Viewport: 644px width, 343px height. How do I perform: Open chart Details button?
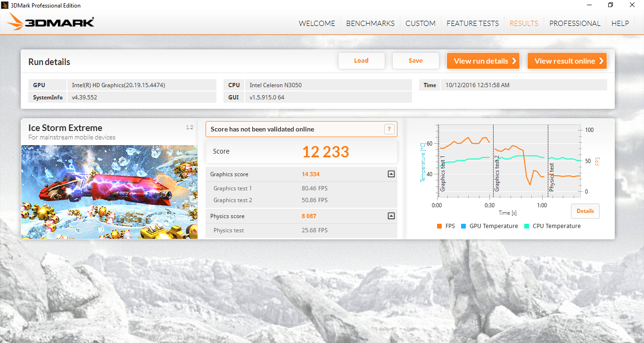[x=585, y=211]
